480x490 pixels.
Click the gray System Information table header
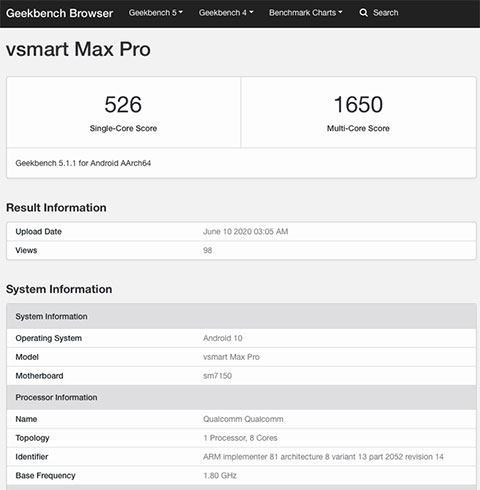coord(241,316)
